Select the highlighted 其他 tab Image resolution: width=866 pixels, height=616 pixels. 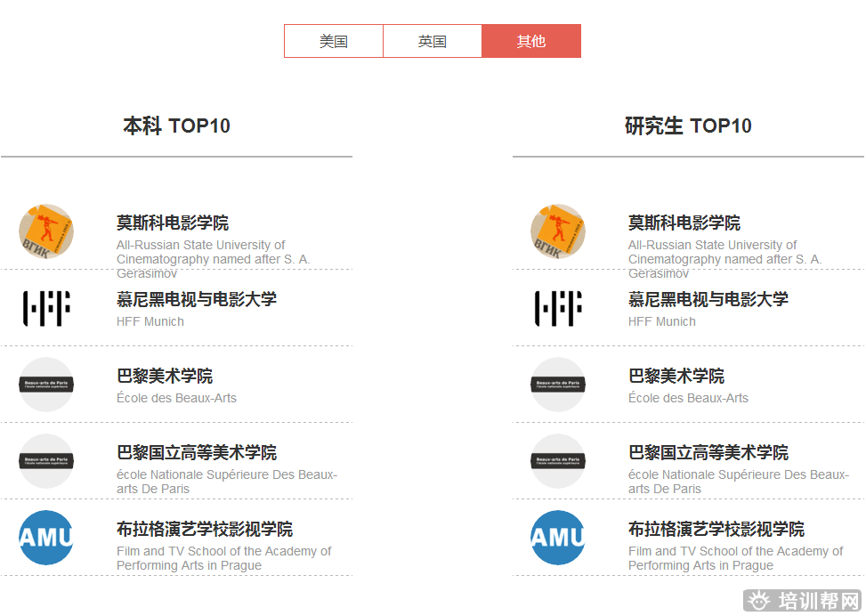point(531,41)
